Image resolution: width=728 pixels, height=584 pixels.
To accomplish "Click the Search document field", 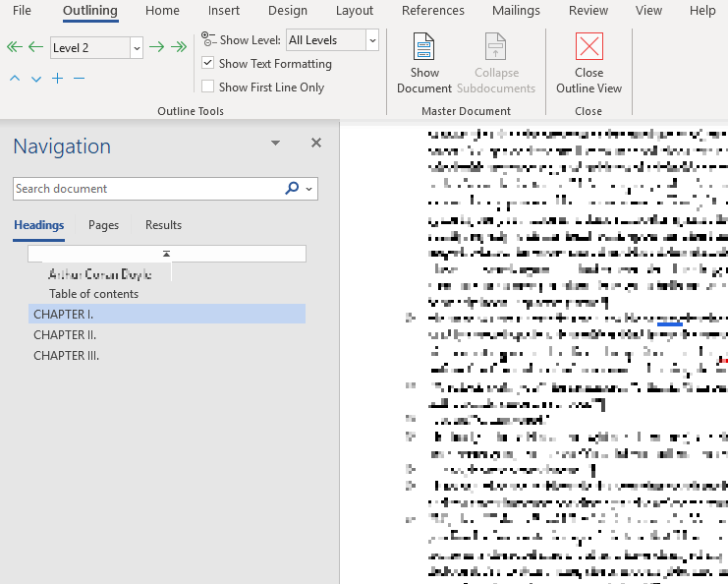I will [x=147, y=189].
